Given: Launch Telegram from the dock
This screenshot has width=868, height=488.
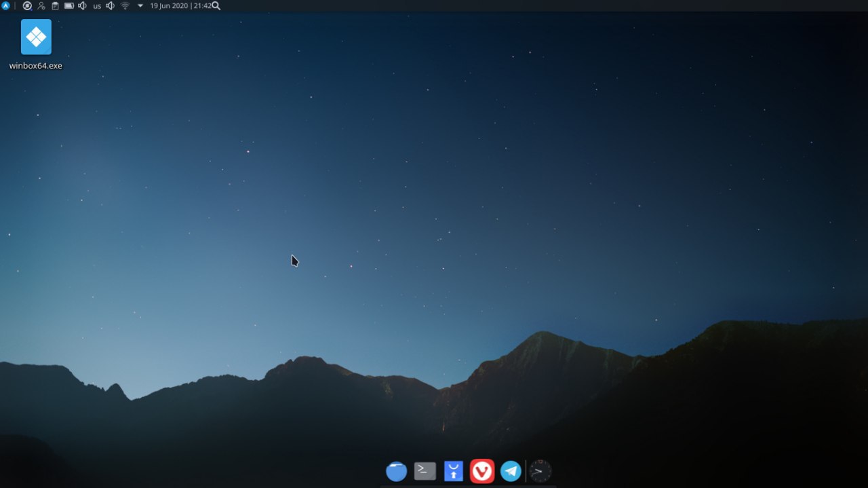Looking at the screenshot, I should click(x=511, y=471).
